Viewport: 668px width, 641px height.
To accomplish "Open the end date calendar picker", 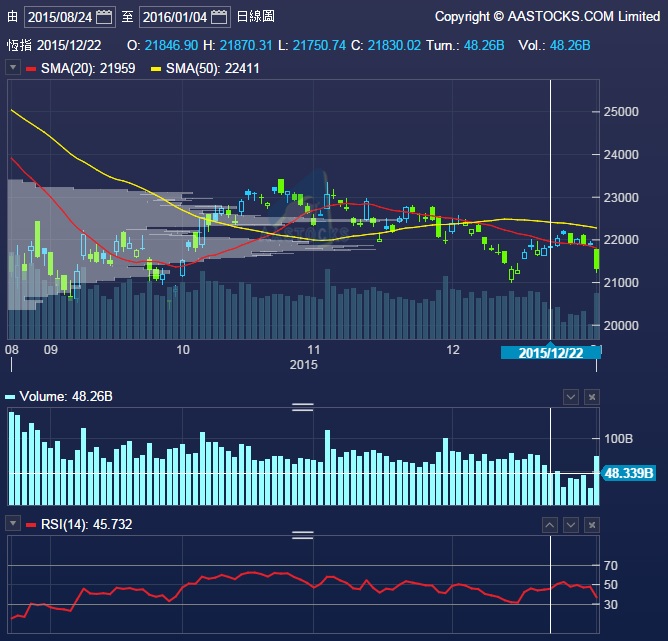I will (220, 17).
